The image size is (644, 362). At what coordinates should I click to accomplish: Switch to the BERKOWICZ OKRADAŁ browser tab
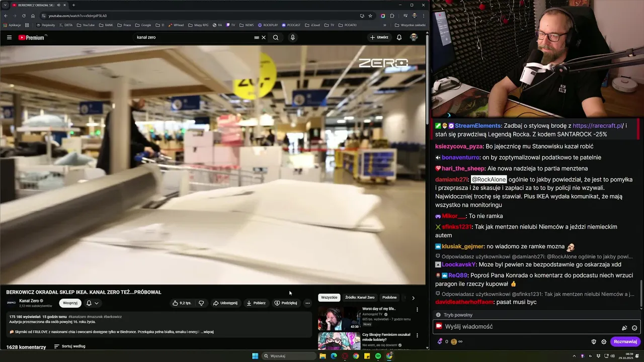(x=35, y=5)
